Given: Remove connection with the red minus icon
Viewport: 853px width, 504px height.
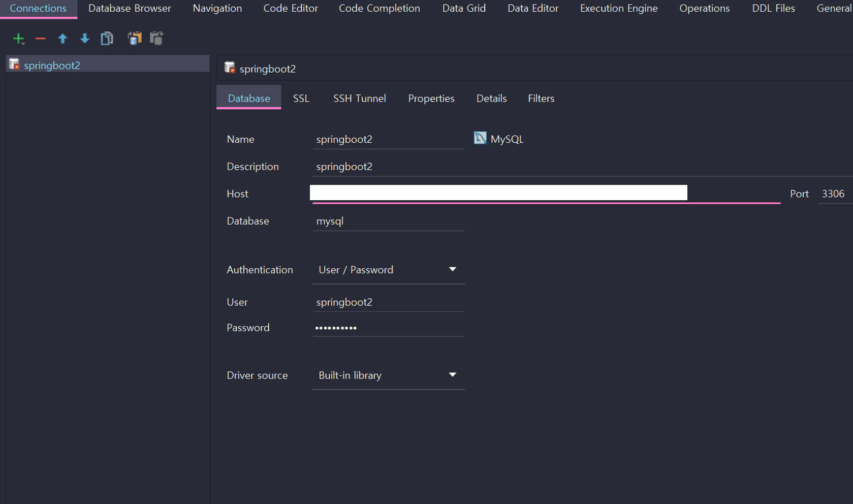Looking at the screenshot, I should coord(41,39).
